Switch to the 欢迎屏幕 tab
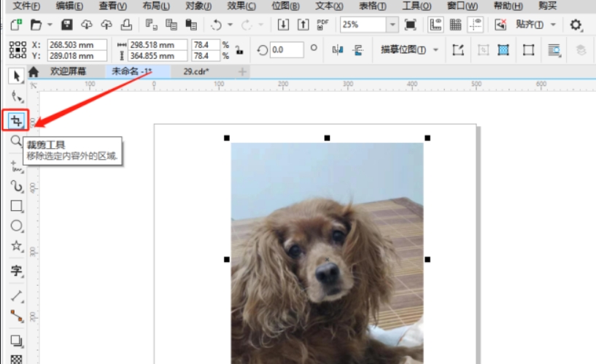596x364 pixels. coord(69,71)
